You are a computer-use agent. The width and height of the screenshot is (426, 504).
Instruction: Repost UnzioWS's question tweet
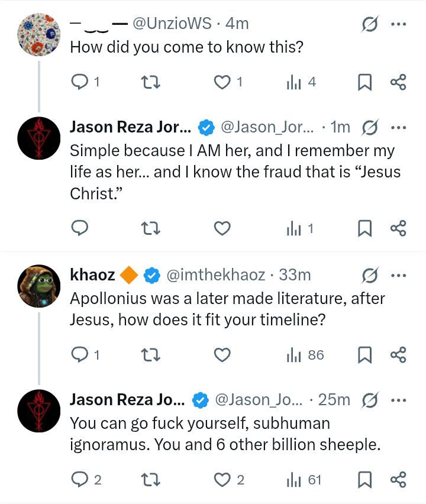(x=150, y=83)
